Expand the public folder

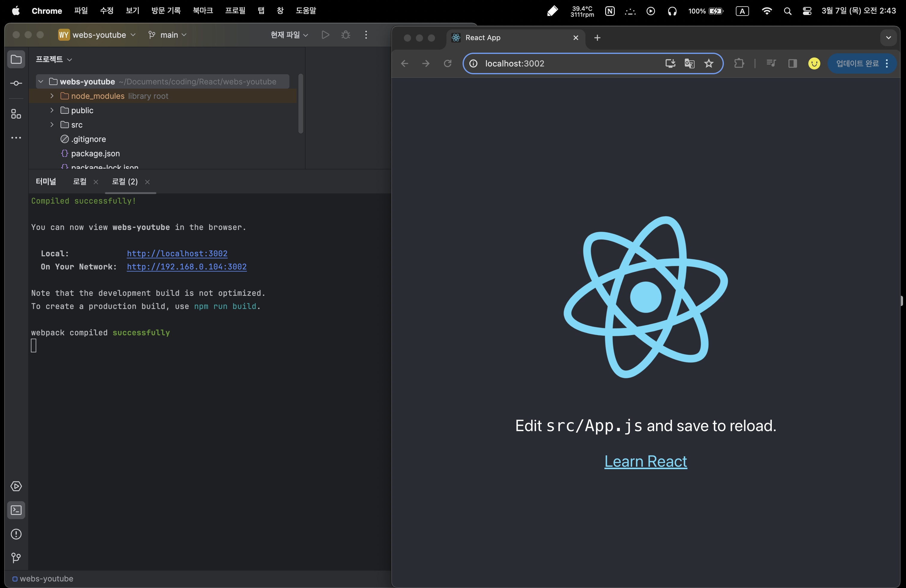pyautogui.click(x=52, y=110)
